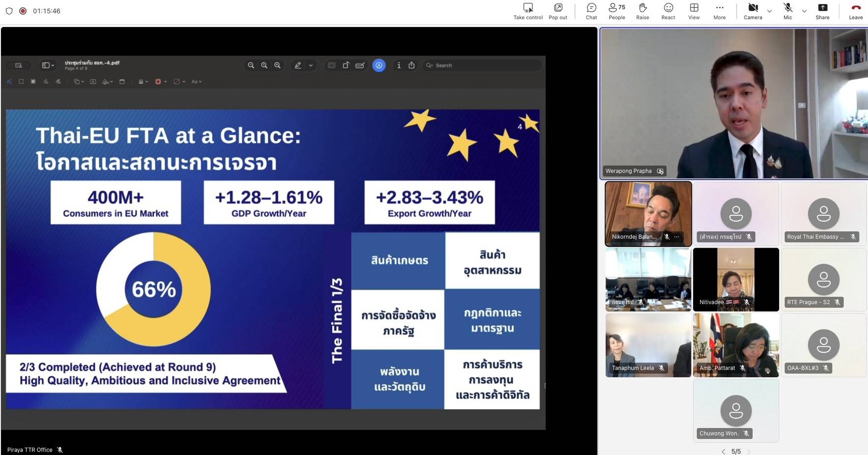This screenshot has height=455, width=868.
Task: Open the shapes dropdown in markup bar
Action: coord(79,82)
